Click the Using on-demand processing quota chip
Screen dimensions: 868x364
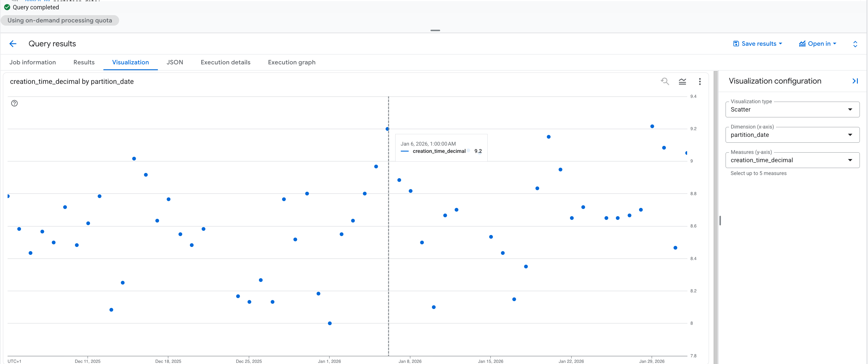(x=60, y=20)
